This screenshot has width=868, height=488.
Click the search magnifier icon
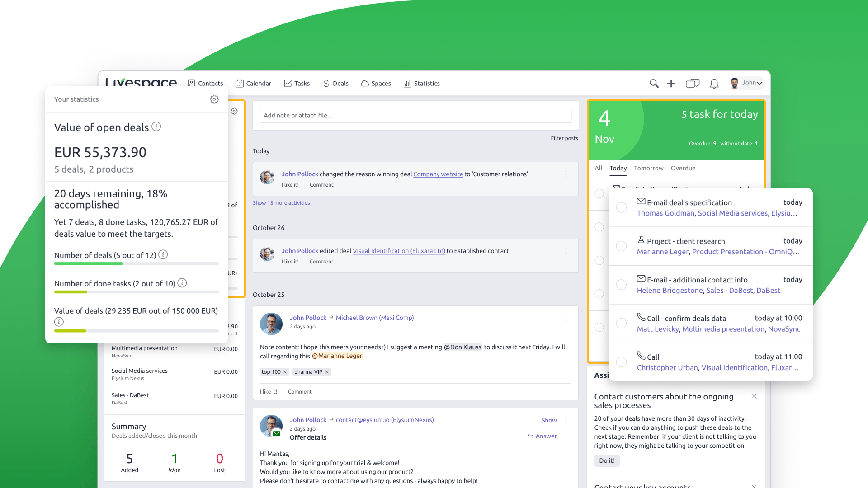(x=654, y=84)
